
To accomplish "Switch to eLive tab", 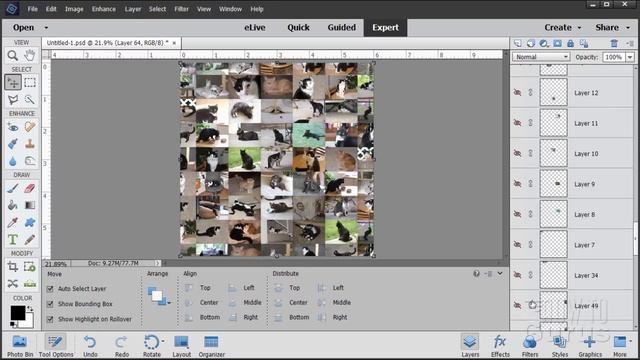I will pyautogui.click(x=255, y=27).
